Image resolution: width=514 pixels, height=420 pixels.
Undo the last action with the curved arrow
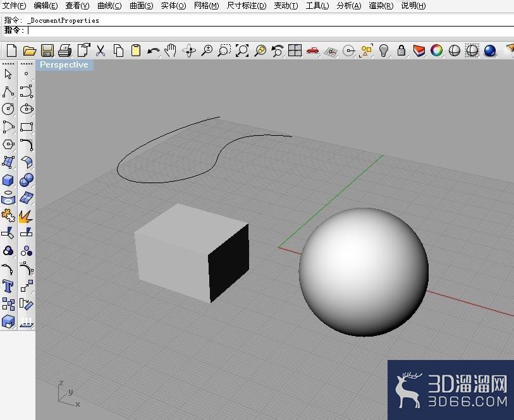[x=154, y=51]
